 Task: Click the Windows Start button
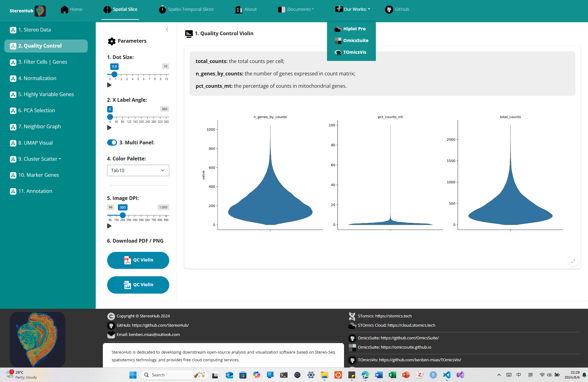click(x=133, y=375)
